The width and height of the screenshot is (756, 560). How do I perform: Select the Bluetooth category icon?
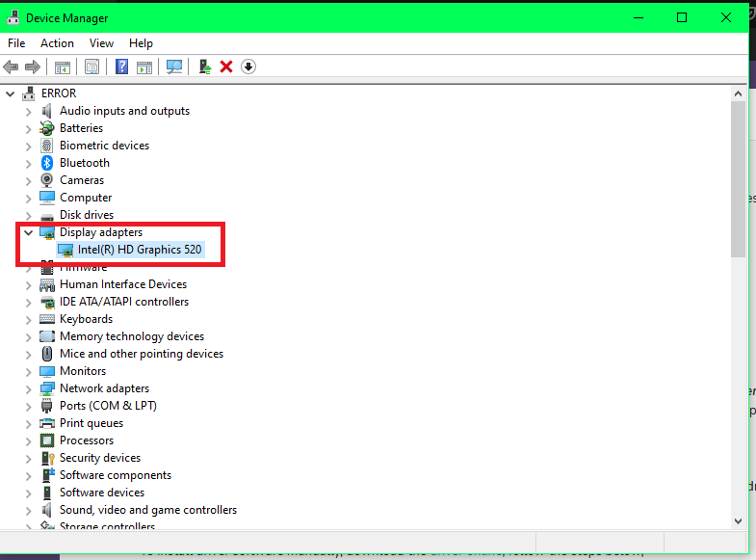tap(47, 163)
